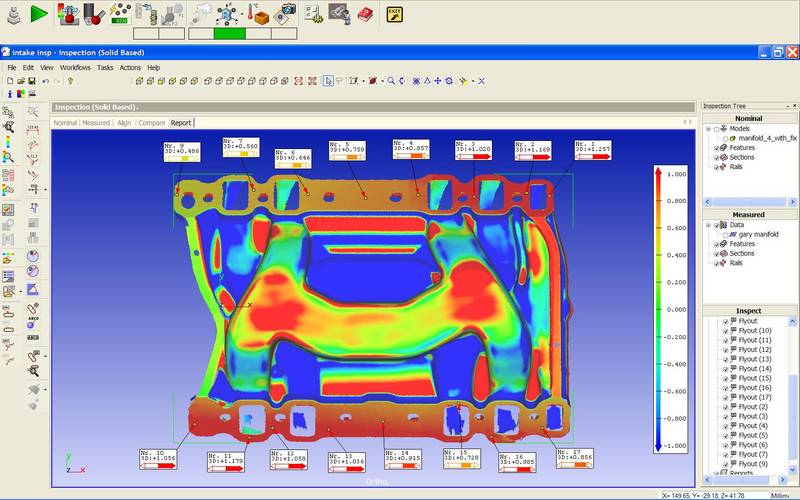This screenshot has height=500, width=800.
Task: Uncheck the Flyout (10) checkbox
Action: [726, 330]
